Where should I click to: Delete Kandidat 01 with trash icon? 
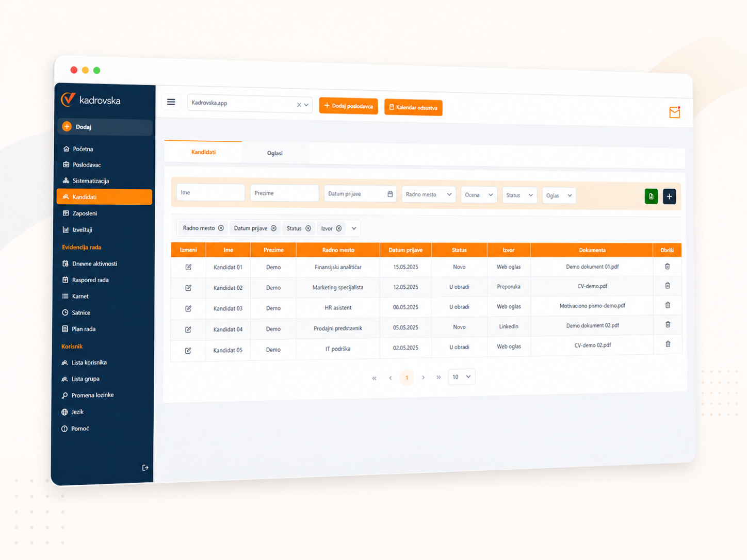click(667, 267)
